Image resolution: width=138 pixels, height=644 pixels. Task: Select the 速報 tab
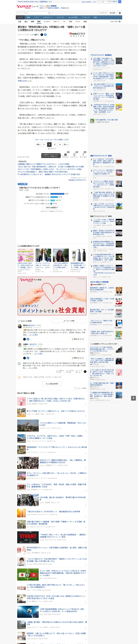28,17
